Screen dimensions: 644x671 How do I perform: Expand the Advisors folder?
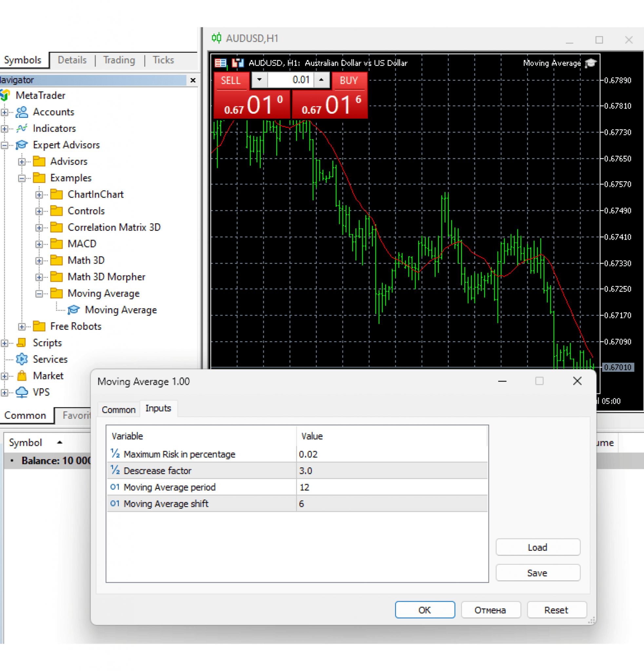tap(22, 162)
